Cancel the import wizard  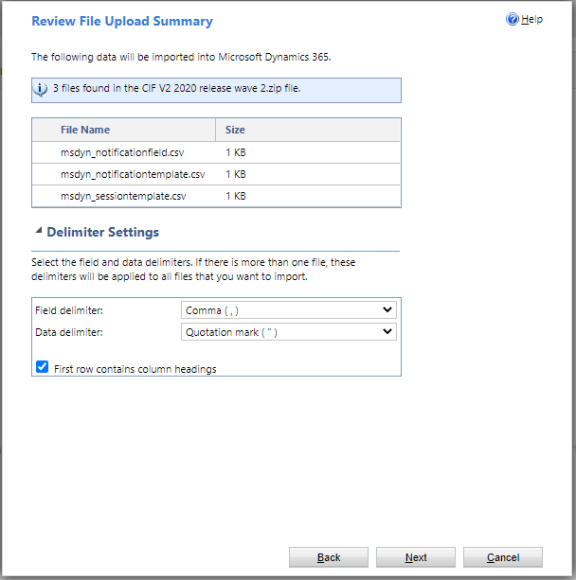[503, 557]
